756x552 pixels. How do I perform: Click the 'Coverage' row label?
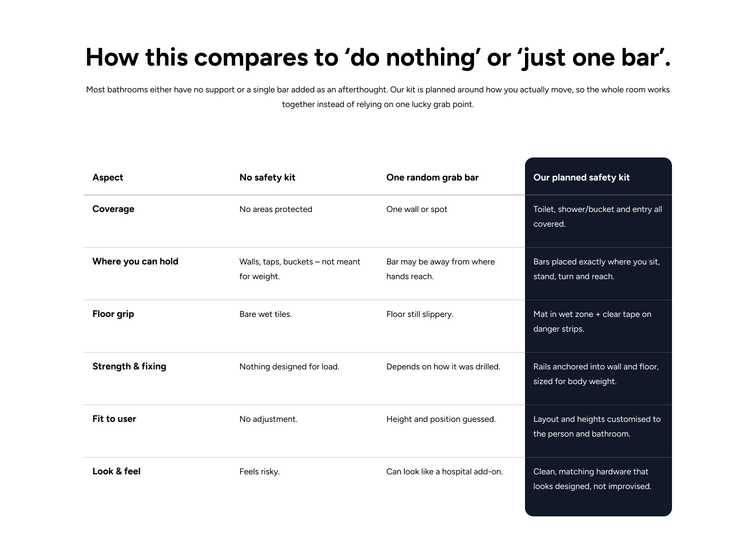coord(113,209)
